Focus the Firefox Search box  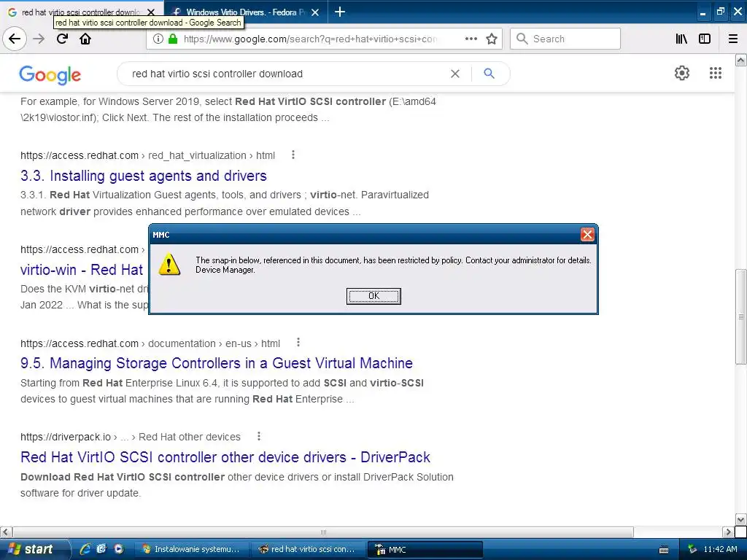coord(565,39)
